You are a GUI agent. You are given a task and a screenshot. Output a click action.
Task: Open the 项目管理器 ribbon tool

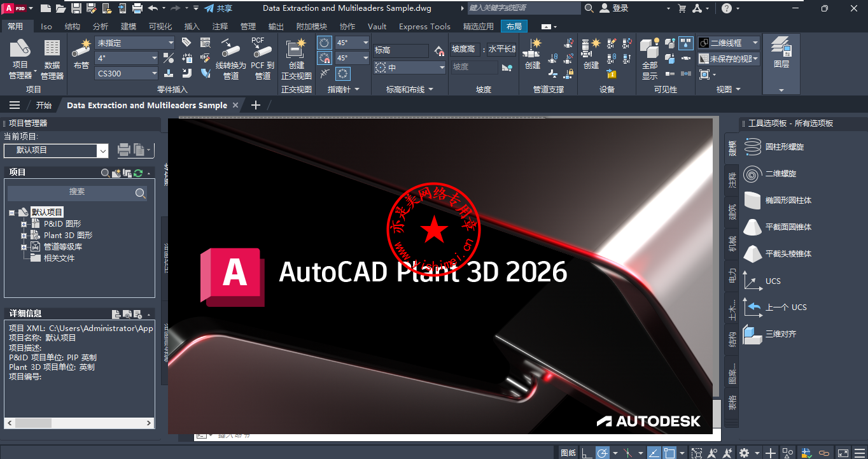coord(20,58)
